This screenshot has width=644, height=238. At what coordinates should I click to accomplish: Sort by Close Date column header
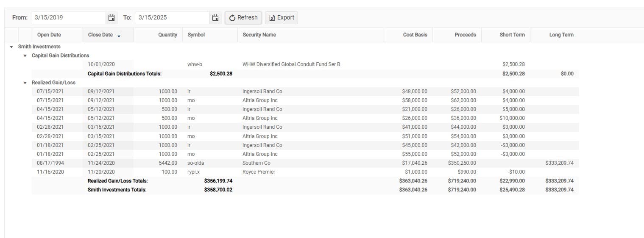(x=108, y=35)
